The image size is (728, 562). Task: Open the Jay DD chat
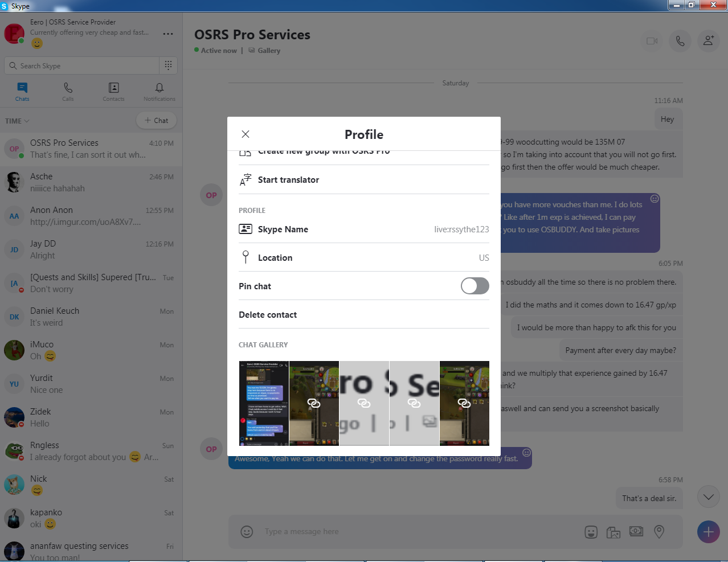(x=91, y=250)
